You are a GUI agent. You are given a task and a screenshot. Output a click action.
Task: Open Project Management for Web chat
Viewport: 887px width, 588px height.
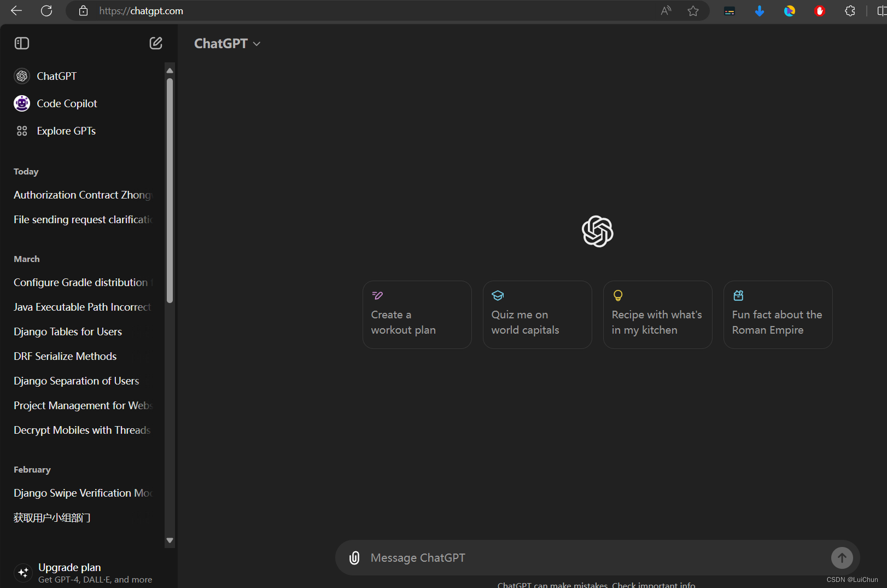point(83,405)
